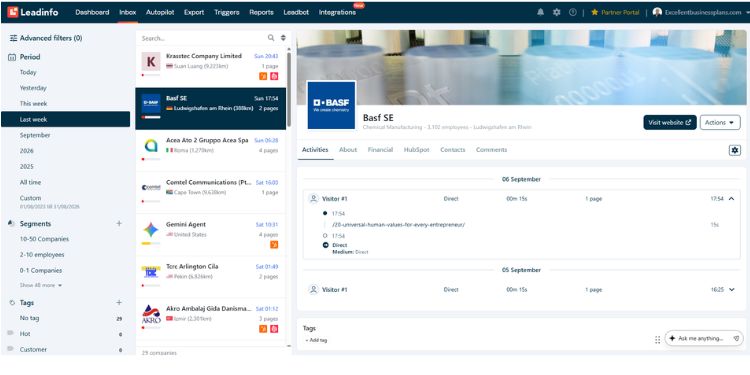Add a new tag with plus icon
This screenshot has height=375, width=750.
(119, 302)
